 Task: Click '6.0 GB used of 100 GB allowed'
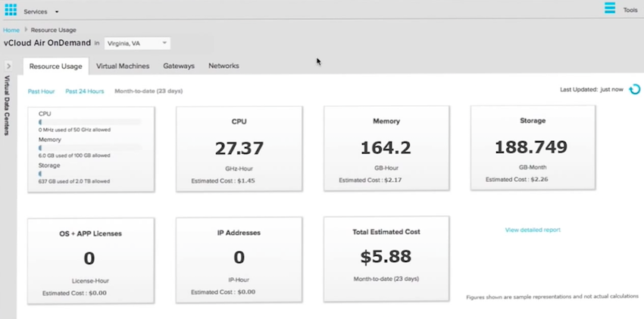coord(74,155)
